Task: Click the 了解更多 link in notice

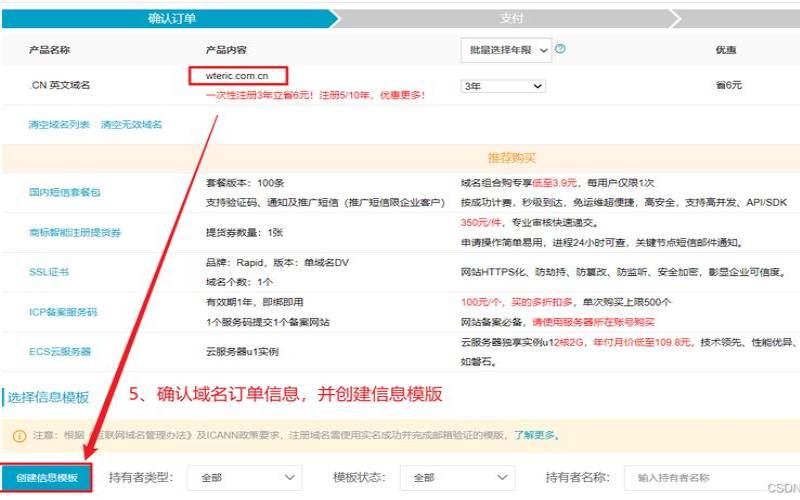Action: [x=534, y=435]
